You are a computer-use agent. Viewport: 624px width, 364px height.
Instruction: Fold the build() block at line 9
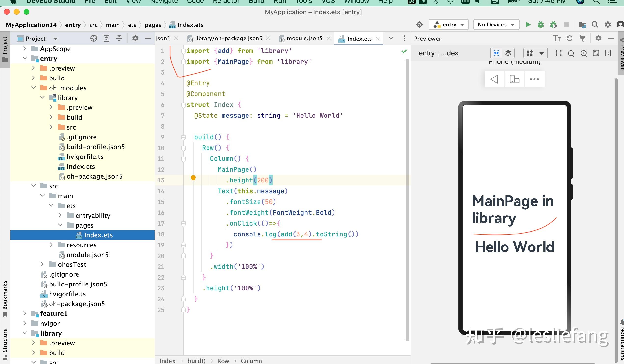point(183,137)
